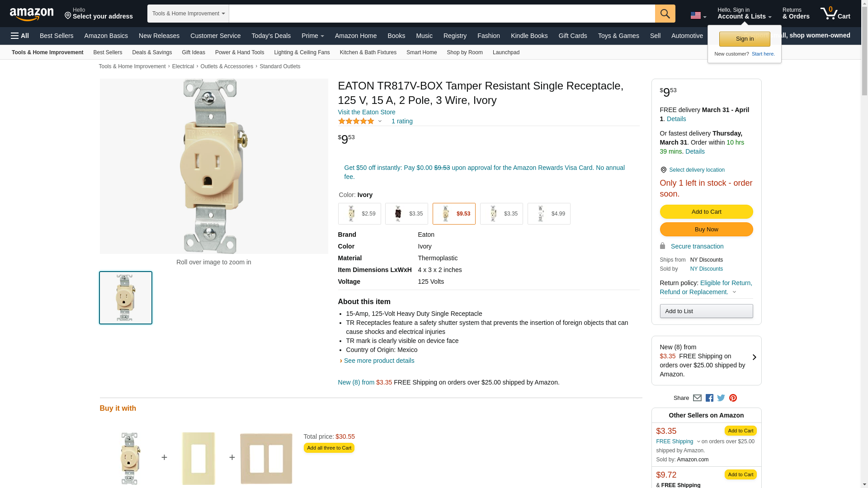Open the All hamburger menu
The height and width of the screenshot is (488, 868).
click(x=20, y=36)
